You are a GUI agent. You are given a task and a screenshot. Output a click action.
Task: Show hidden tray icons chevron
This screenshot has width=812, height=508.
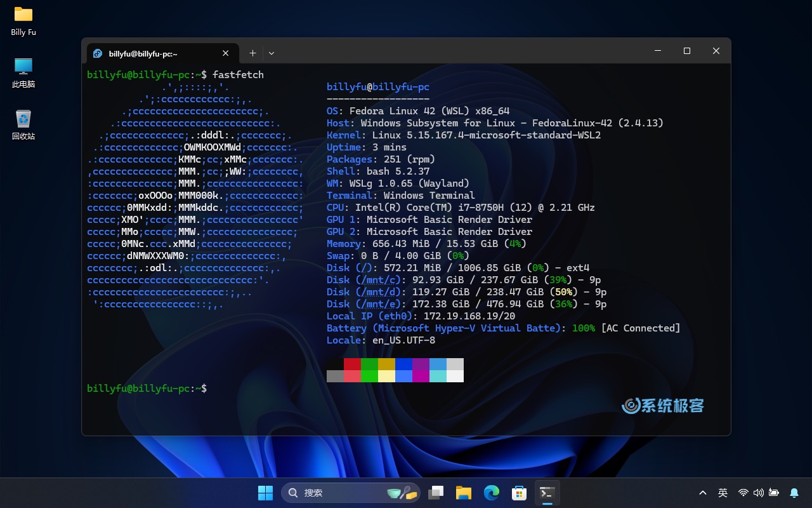[703, 493]
